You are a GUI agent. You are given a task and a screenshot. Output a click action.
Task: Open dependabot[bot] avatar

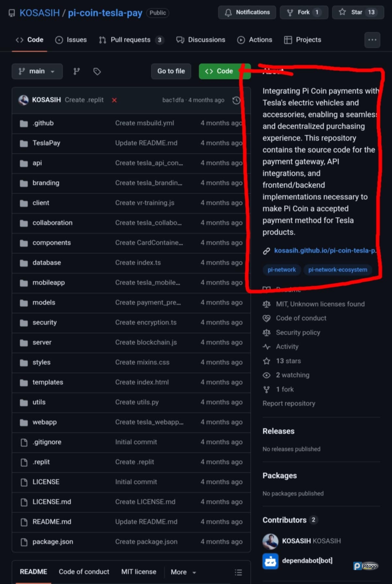[x=270, y=561]
